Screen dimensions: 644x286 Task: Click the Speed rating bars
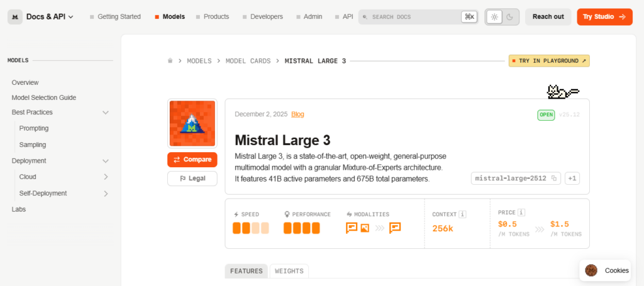(x=251, y=228)
